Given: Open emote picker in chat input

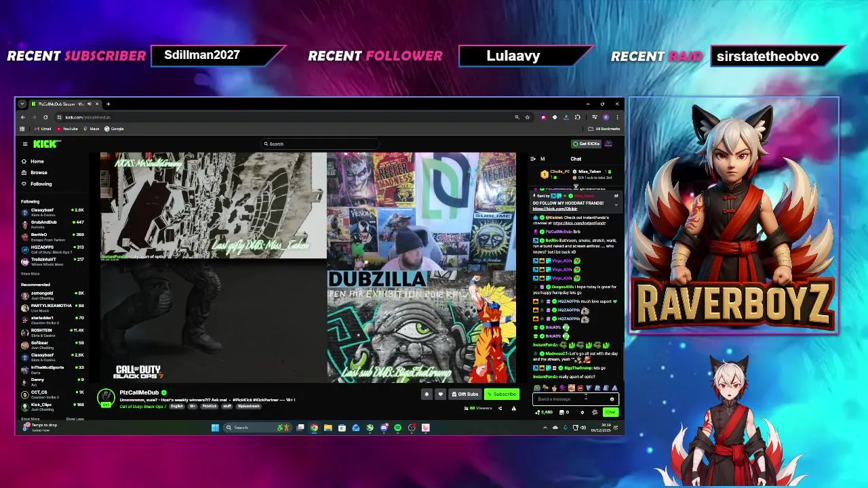Looking at the screenshot, I should tap(612, 399).
